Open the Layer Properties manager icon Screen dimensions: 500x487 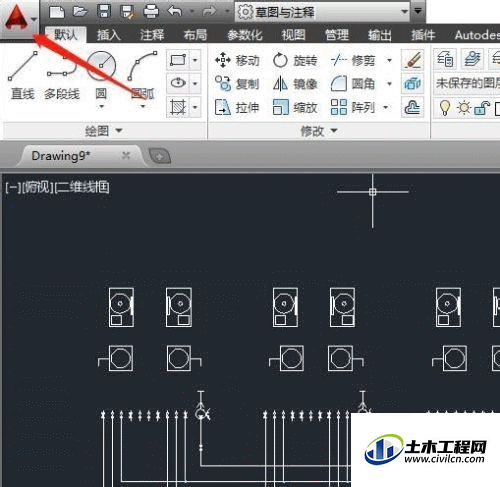pyautogui.click(x=445, y=59)
